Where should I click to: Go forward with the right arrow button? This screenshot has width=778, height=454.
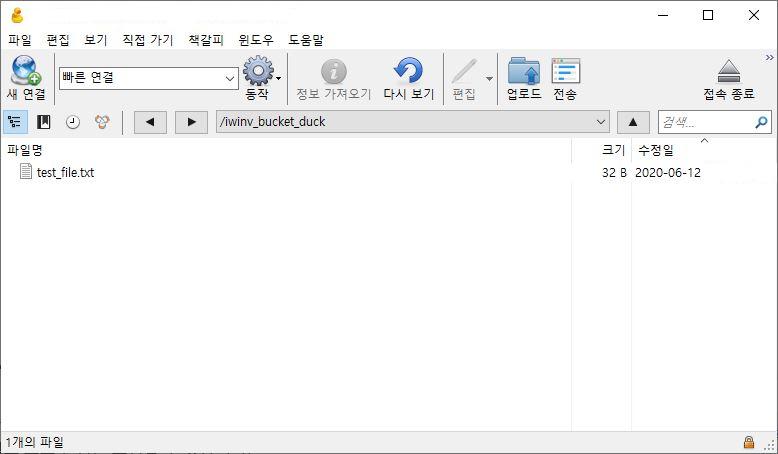pyautogui.click(x=192, y=122)
